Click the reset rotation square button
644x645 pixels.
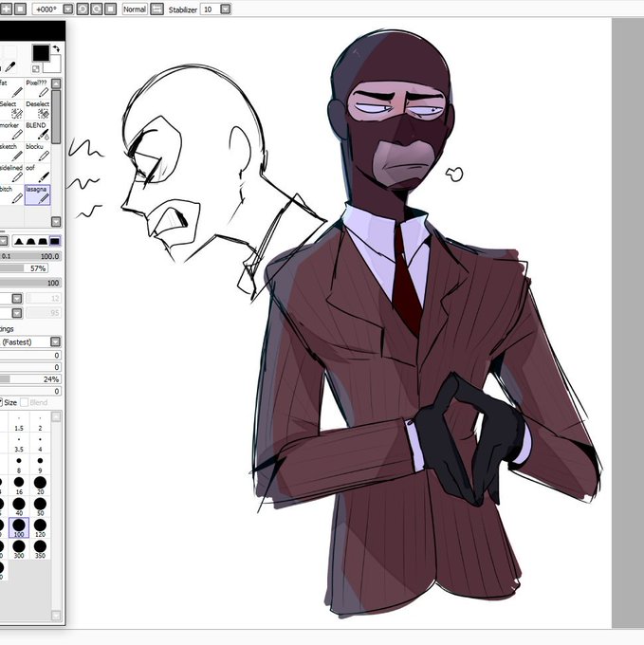[110, 9]
